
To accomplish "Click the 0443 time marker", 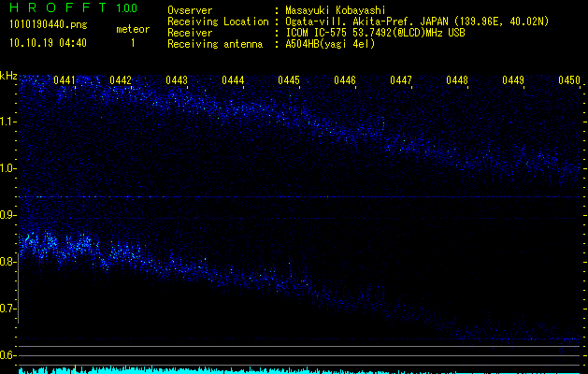I will [x=176, y=81].
